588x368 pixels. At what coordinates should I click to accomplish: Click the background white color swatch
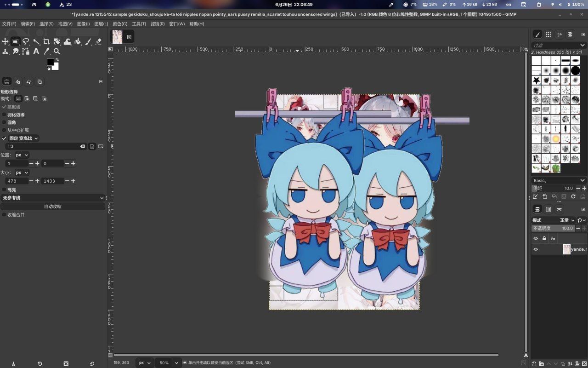pos(56,67)
